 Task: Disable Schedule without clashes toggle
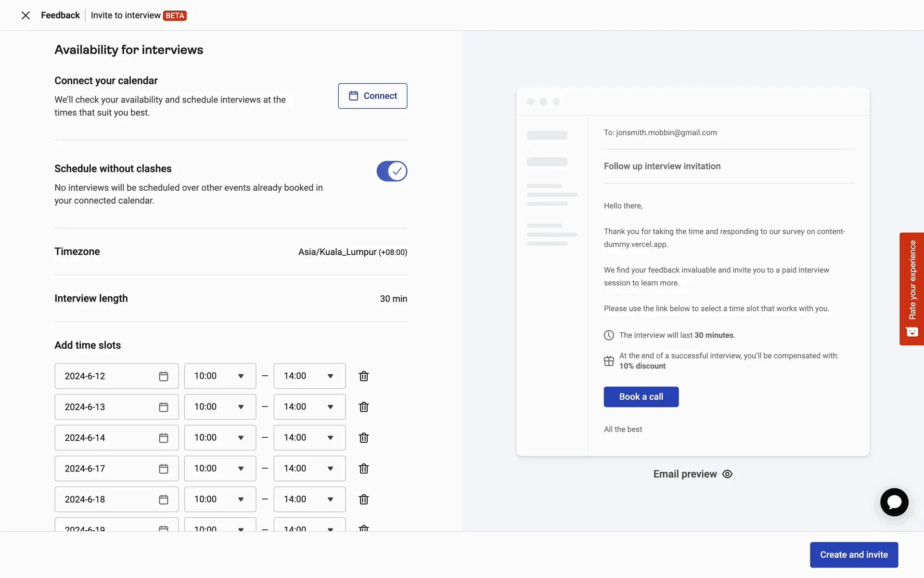click(392, 171)
